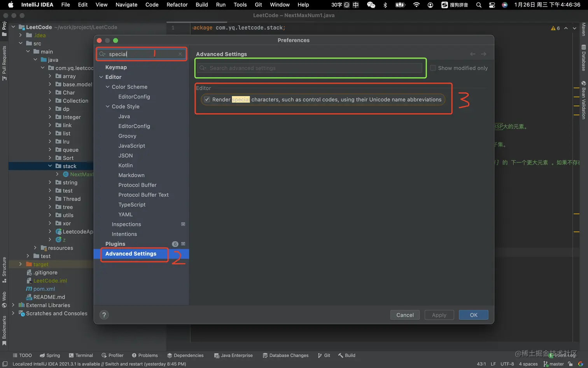Click the Cancel button
The image size is (588, 368).
click(x=405, y=315)
